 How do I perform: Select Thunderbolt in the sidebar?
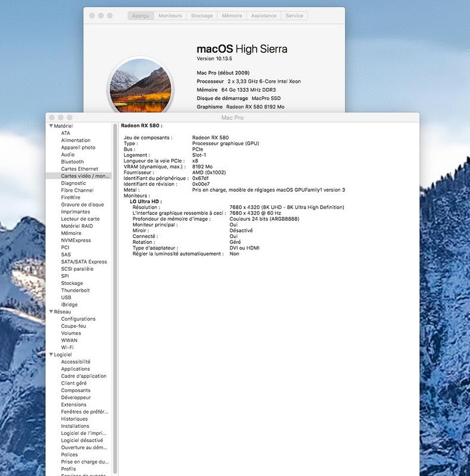76,290
